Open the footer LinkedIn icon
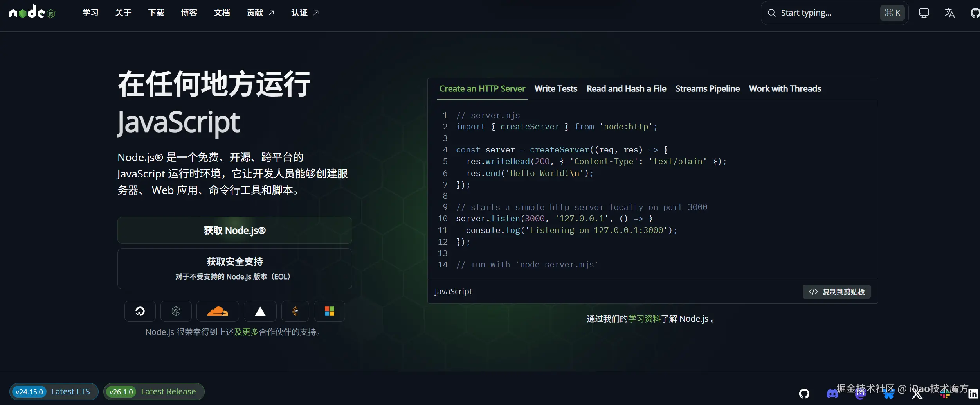Image resolution: width=980 pixels, height=405 pixels. click(x=973, y=394)
